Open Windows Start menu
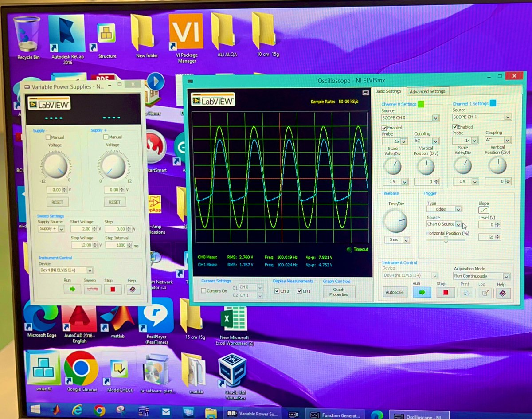The image size is (532, 419). 35,408
